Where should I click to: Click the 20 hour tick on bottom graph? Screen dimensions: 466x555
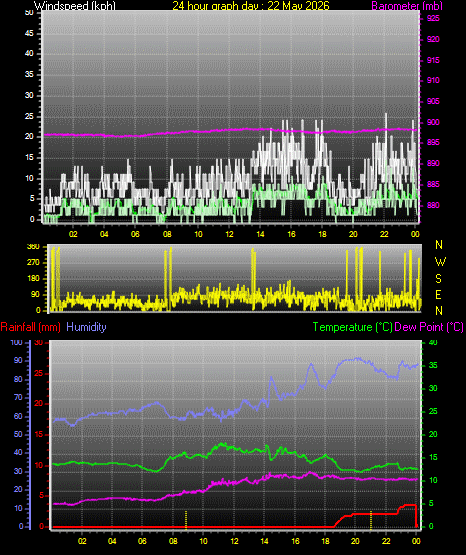tap(355, 541)
